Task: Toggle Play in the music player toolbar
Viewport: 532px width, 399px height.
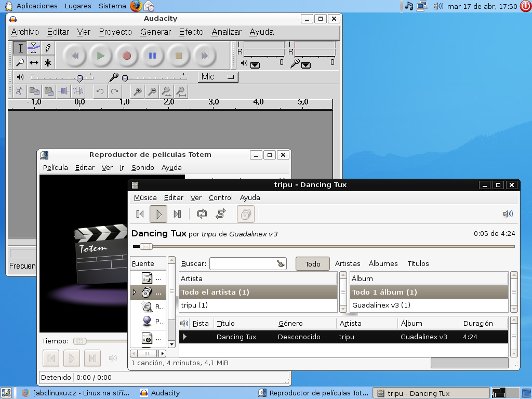Action: 158,214
